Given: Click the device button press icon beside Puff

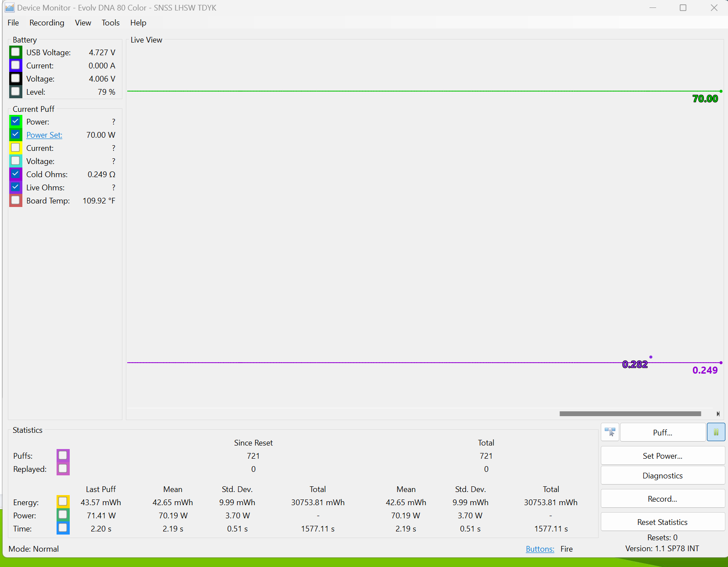Looking at the screenshot, I should click(x=610, y=432).
